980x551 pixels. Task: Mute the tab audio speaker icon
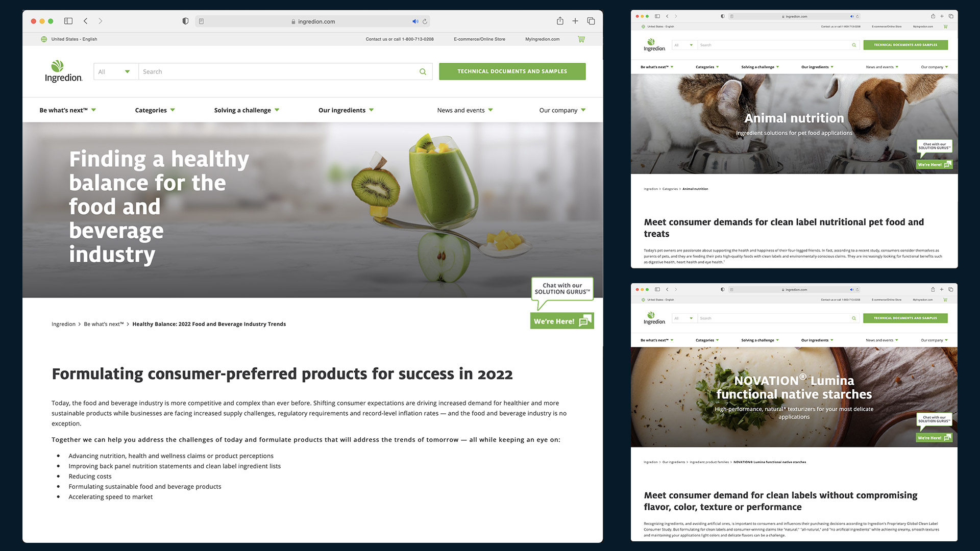415,21
